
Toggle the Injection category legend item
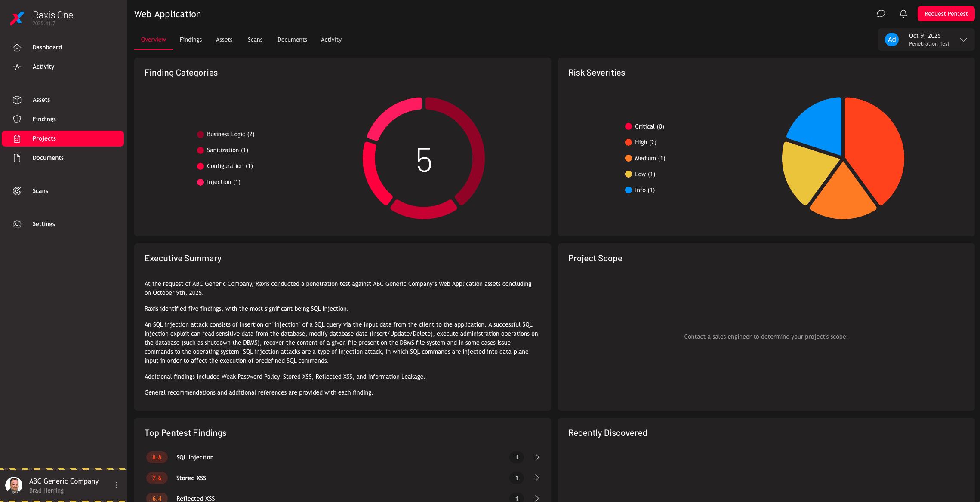click(219, 182)
